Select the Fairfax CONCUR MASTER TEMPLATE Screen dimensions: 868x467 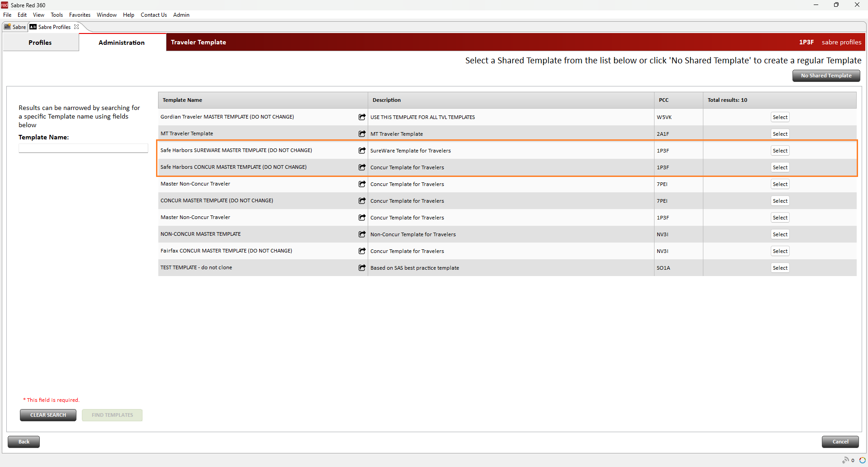[780, 251]
